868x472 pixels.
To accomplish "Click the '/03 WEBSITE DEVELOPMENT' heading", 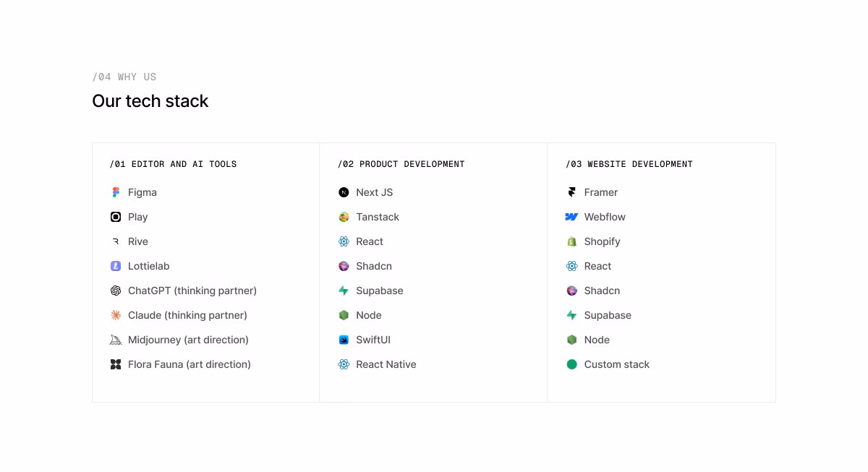I will (629, 164).
